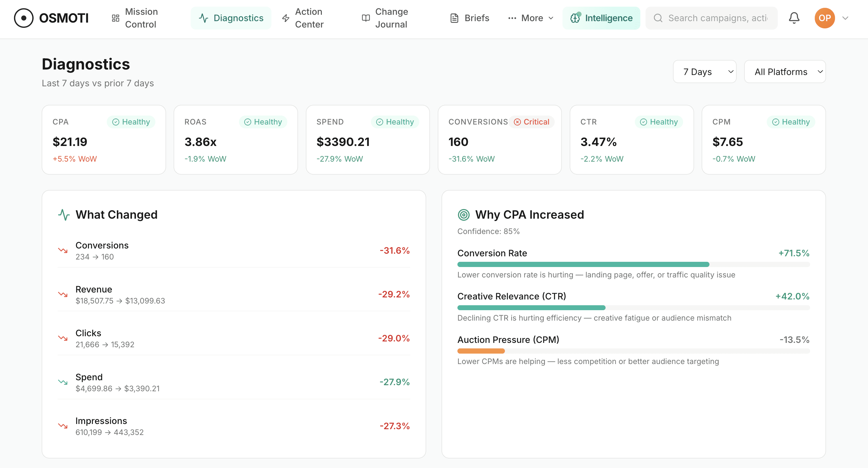The width and height of the screenshot is (868, 468).
Task: Click the What Changed pulse icon
Action: pos(64,215)
